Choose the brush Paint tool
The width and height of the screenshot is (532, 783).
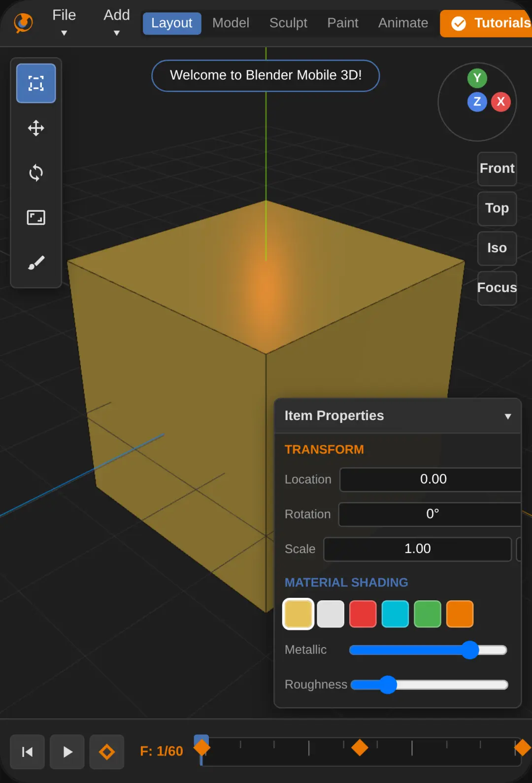(x=36, y=262)
